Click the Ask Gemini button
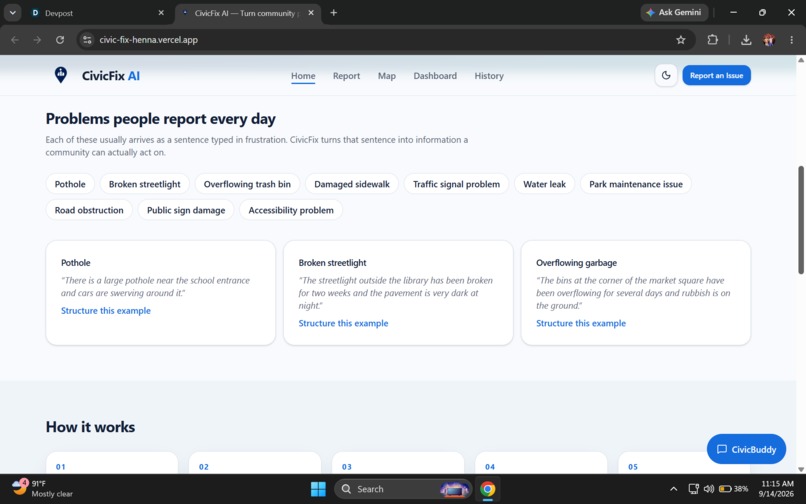The height and width of the screenshot is (504, 806). coord(674,12)
